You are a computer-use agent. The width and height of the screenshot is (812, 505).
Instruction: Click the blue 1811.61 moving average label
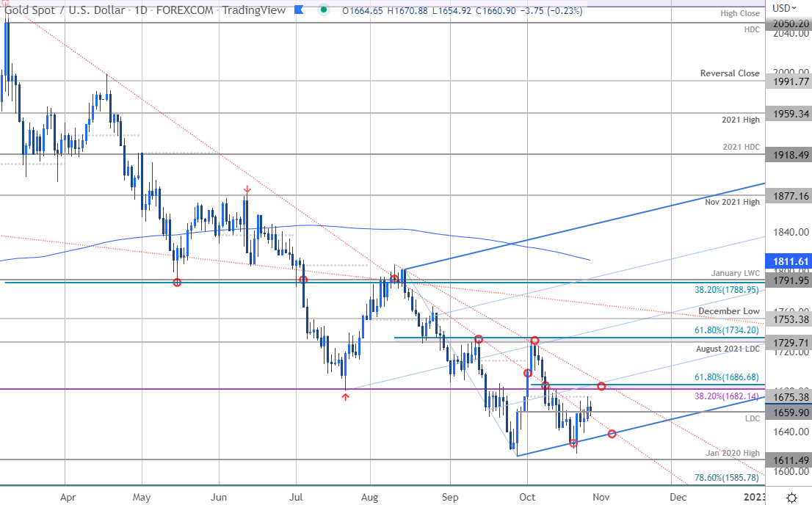pyautogui.click(x=790, y=261)
